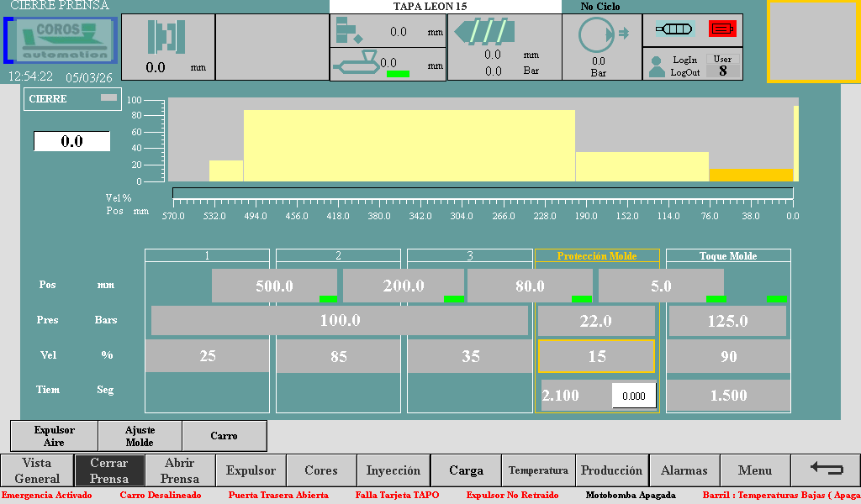Click the COROS automation logo
This screenshot has width=861, height=504.
coord(61,40)
